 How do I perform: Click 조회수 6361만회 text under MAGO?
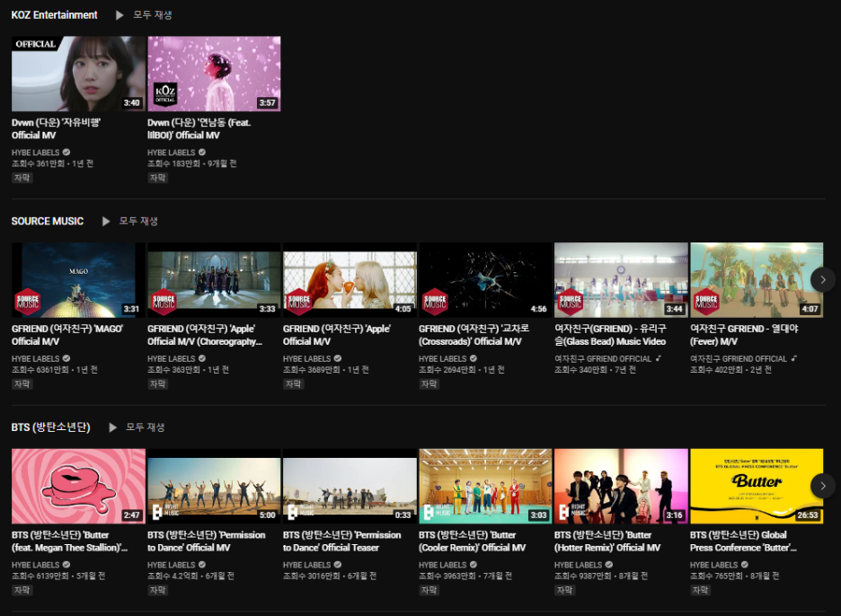[40, 370]
